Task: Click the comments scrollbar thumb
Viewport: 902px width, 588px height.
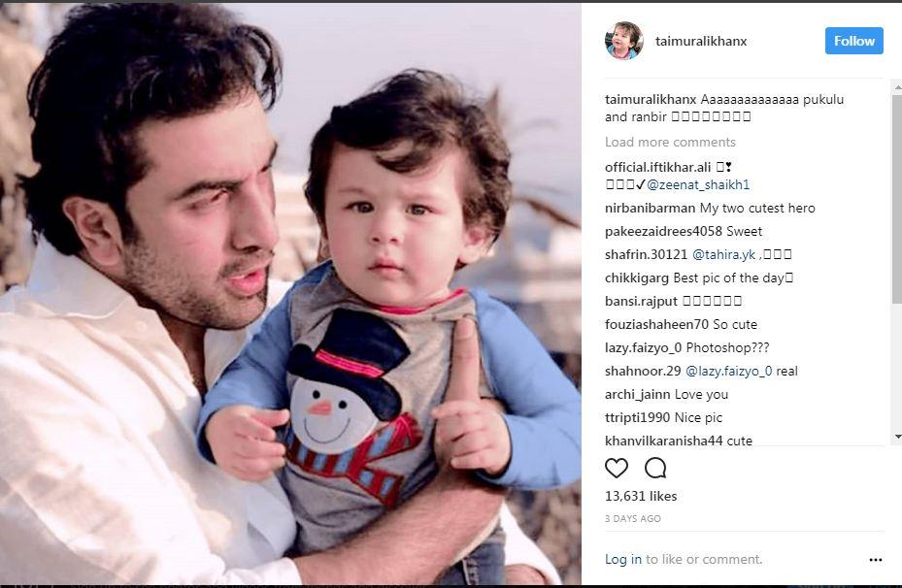Action: (x=897, y=199)
